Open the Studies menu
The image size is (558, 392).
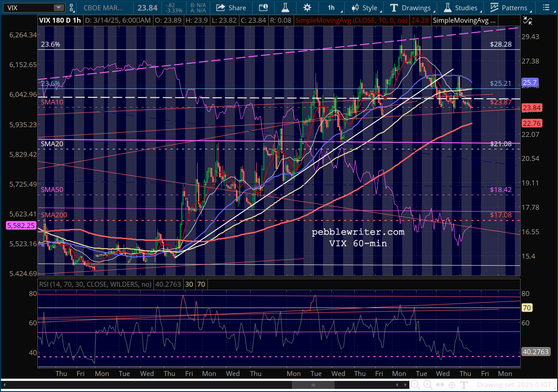pos(461,8)
